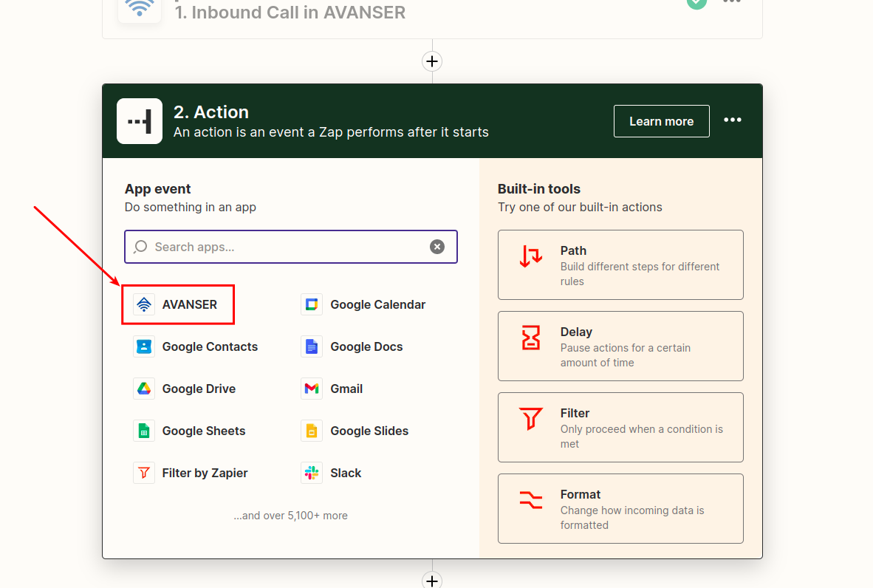This screenshot has width=873, height=588.
Task: Click the '2. Action' heading
Action: [211, 112]
